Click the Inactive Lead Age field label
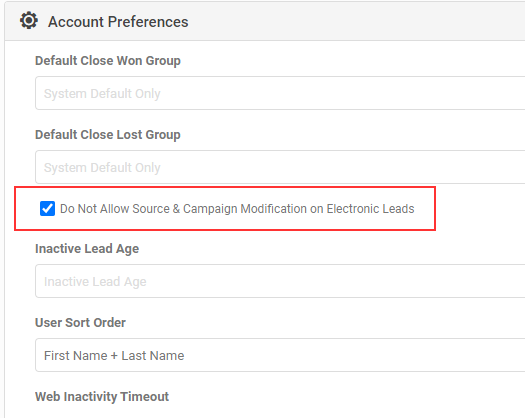 [x=87, y=249]
